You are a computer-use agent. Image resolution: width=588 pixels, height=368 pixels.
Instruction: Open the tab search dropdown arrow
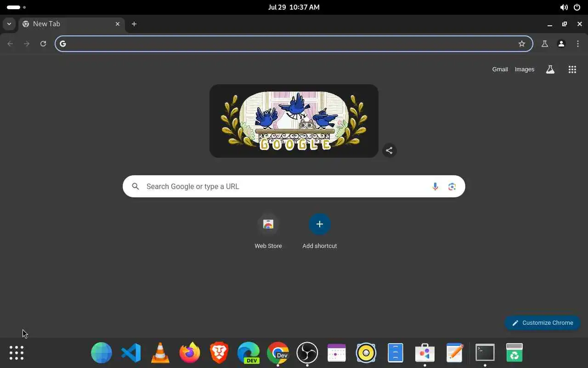click(x=9, y=24)
